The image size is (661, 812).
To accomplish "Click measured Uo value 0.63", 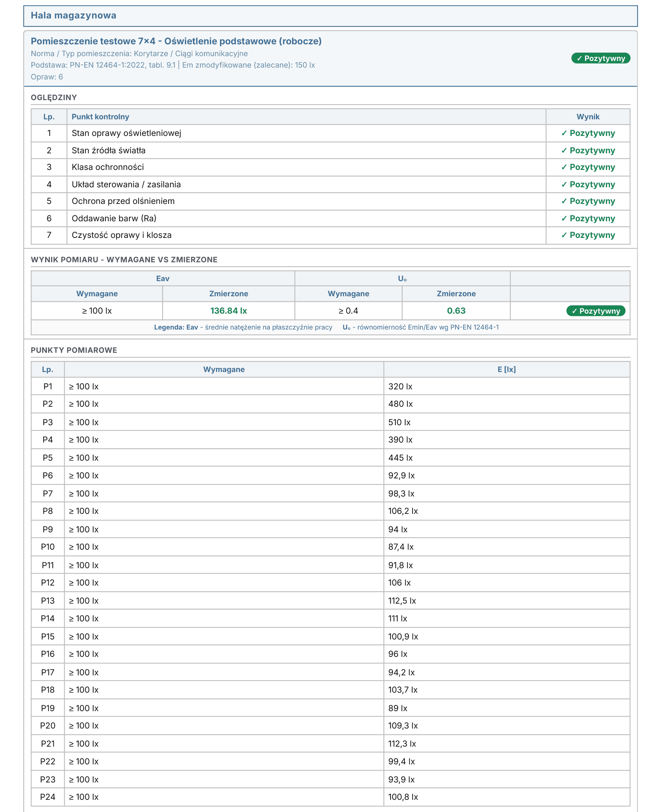I will pos(456,311).
